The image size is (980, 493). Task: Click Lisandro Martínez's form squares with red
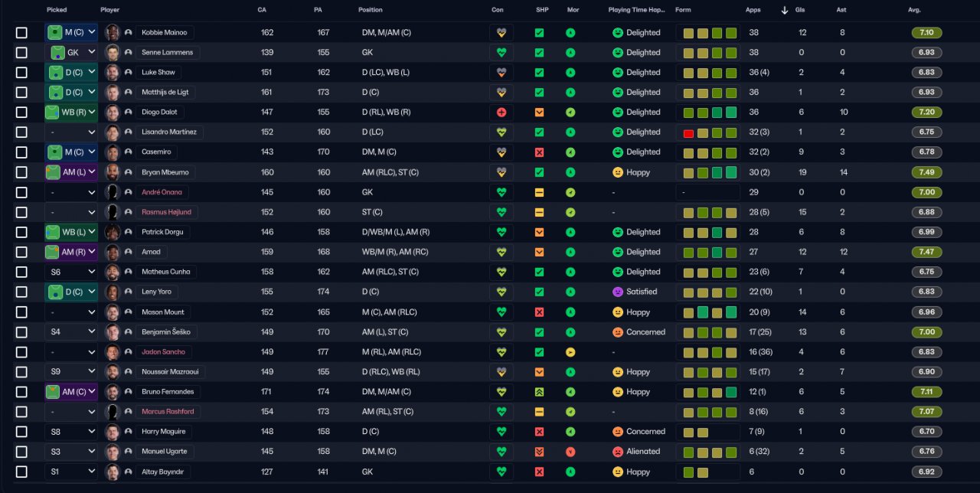[x=710, y=132]
